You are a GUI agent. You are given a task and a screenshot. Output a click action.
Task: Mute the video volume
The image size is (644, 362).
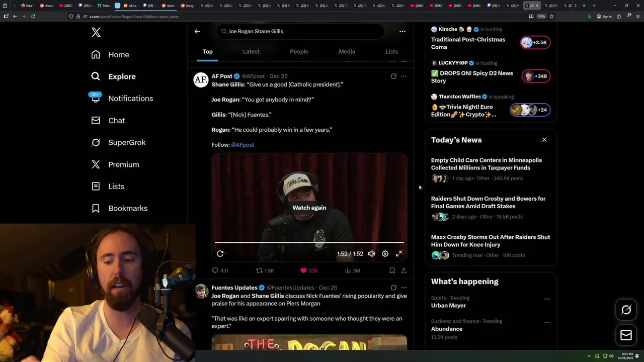pyautogui.click(x=371, y=254)
